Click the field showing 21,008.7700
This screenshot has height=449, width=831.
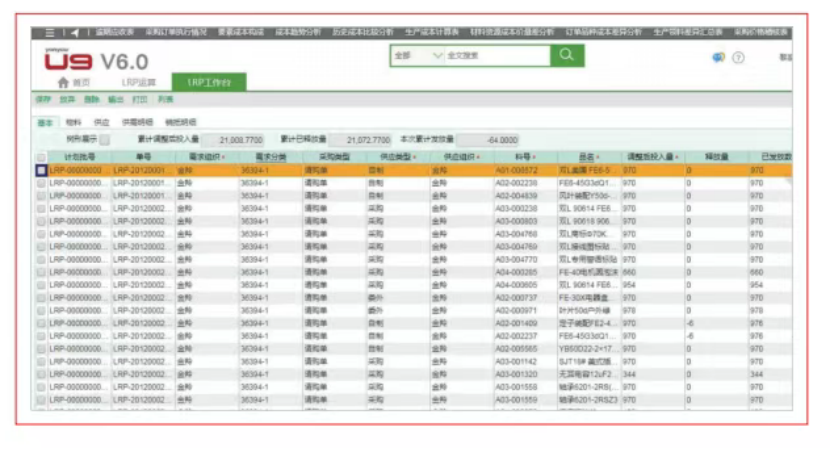pyautogui.click(x=233, y=140)
